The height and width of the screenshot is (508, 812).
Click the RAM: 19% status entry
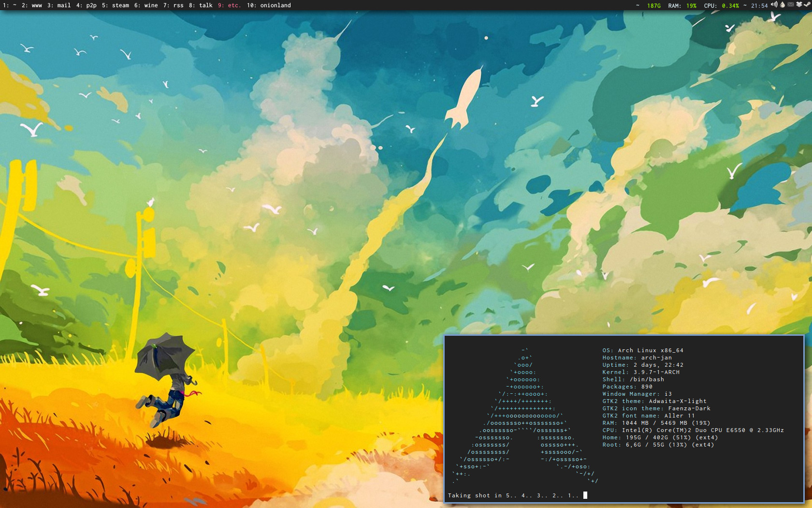click(682, 6)
